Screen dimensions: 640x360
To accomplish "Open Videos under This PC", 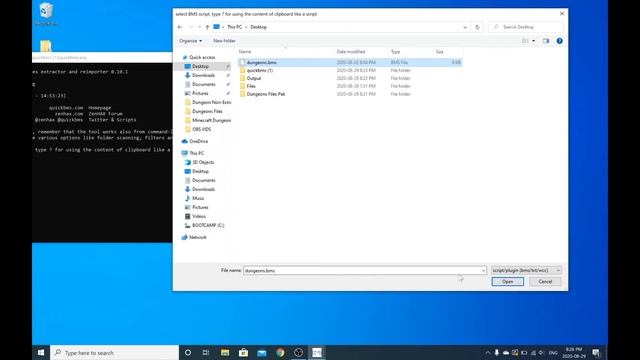I will coord(199,216).
